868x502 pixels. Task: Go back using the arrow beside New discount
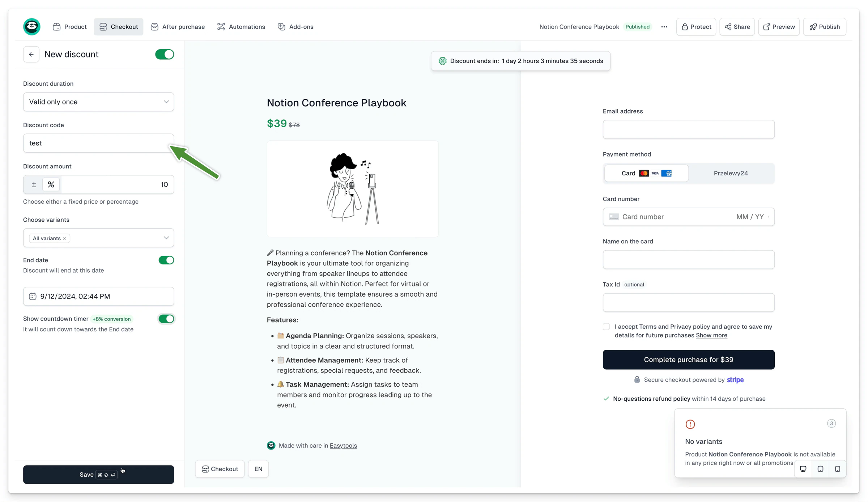click(x=31, y=54)
